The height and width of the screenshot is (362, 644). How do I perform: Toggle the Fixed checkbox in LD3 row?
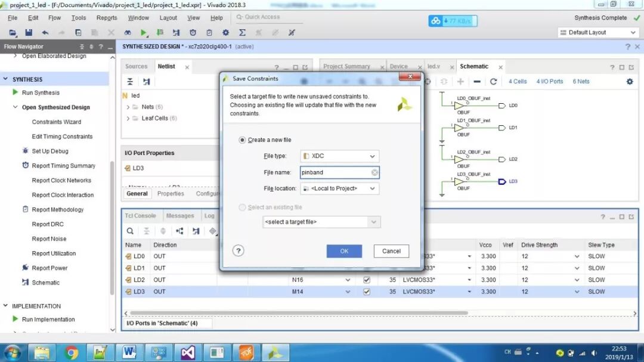pyautogui.click(x=366, y=292)
